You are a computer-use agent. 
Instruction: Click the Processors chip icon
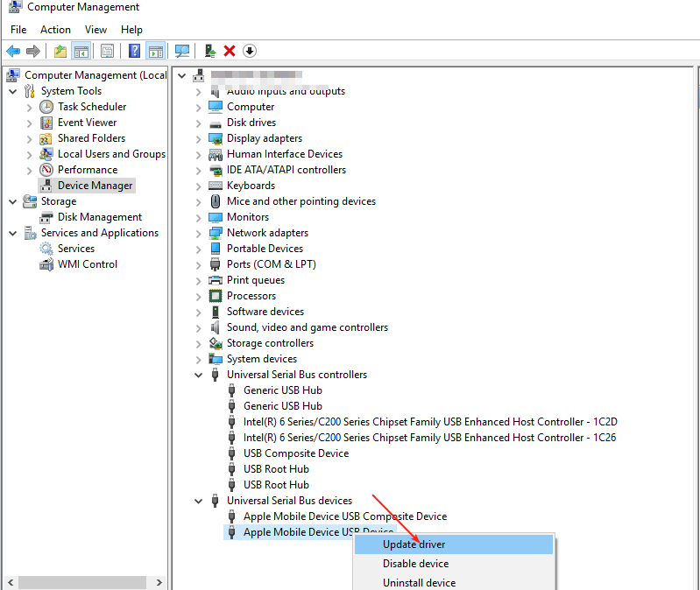[x=216, y=296]
